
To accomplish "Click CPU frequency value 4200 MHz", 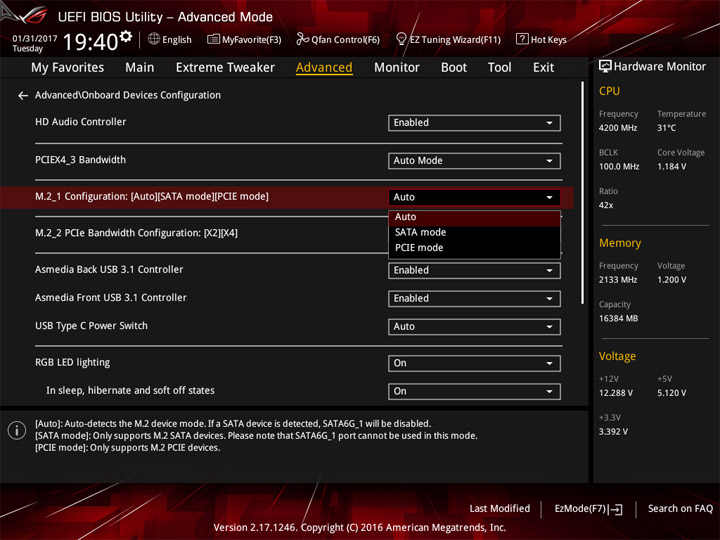I will click(x=618, y=128).
